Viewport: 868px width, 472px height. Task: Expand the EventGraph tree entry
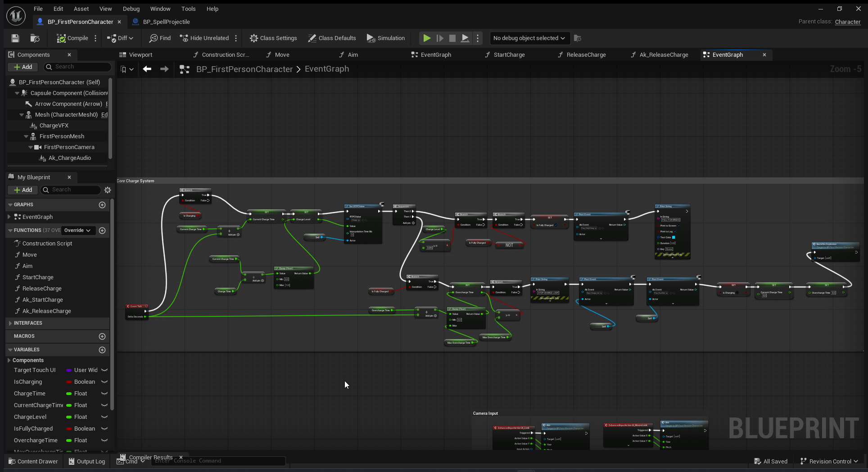point(9,217)
